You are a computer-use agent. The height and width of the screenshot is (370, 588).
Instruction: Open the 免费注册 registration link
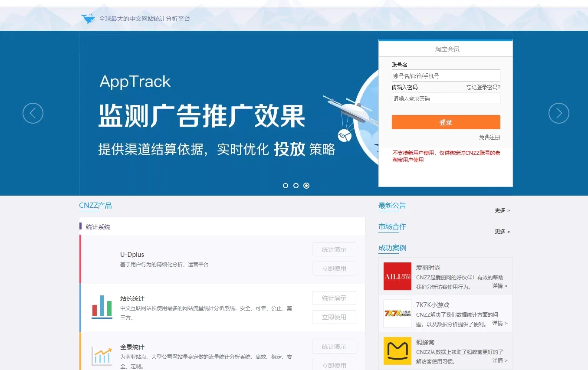[x=490, y=137]
